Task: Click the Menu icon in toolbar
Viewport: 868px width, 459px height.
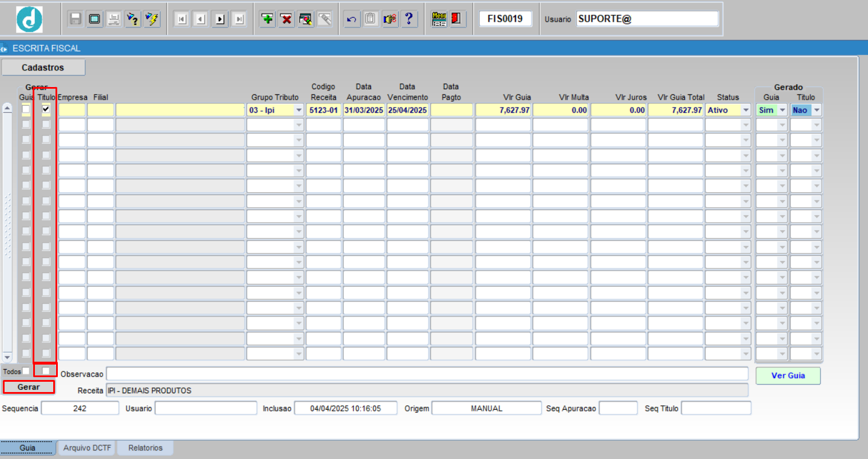Action: pyautogui.click(x=439, y=19)
